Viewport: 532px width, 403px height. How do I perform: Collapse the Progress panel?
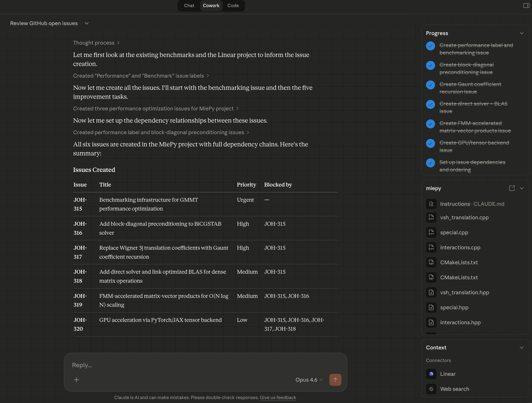pyautogui.click(x=521, y=33)
